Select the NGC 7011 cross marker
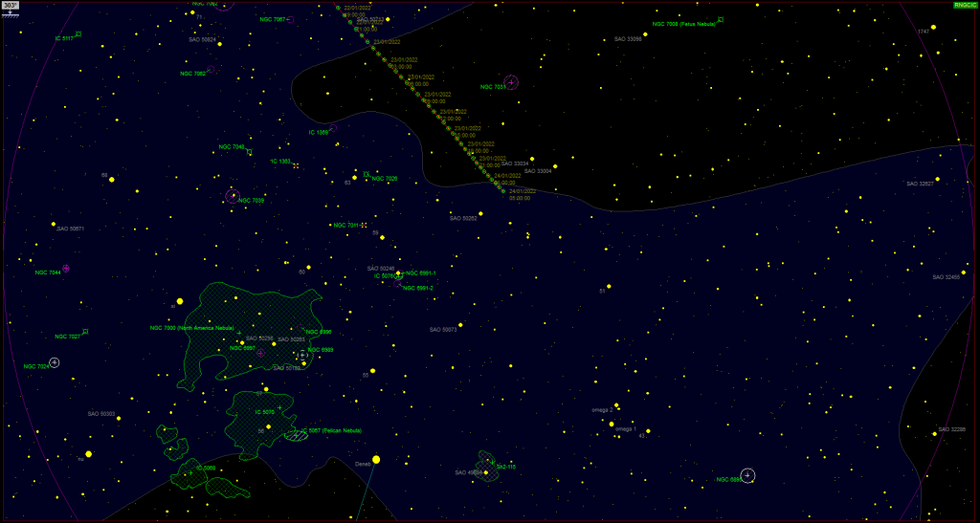980x523 pixels. tap(364, 226)
